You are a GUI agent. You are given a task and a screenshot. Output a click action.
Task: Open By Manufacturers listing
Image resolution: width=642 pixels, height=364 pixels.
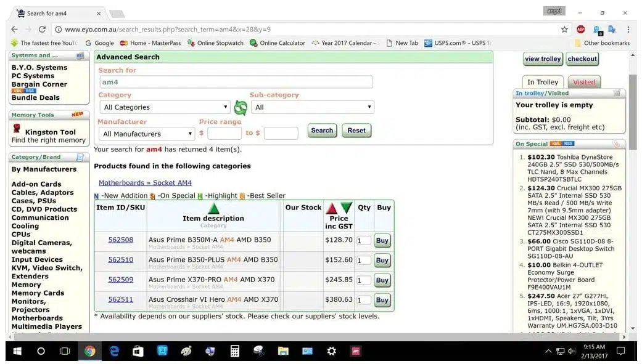tap(44, 169)
